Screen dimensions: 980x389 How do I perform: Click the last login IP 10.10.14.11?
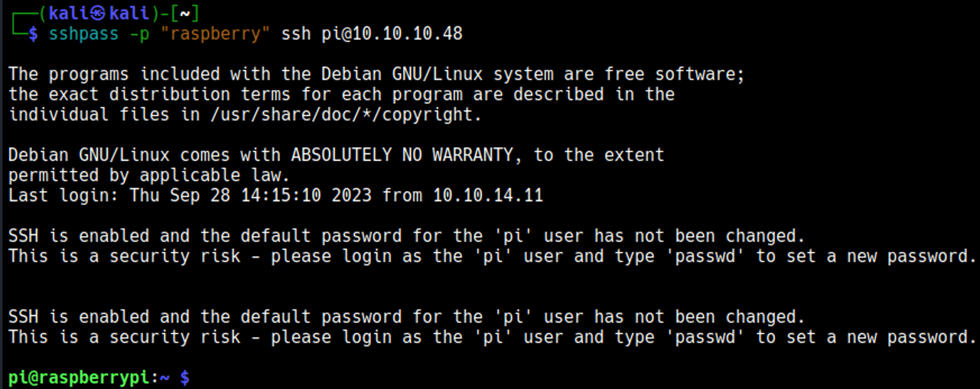[x=488, y=196]
